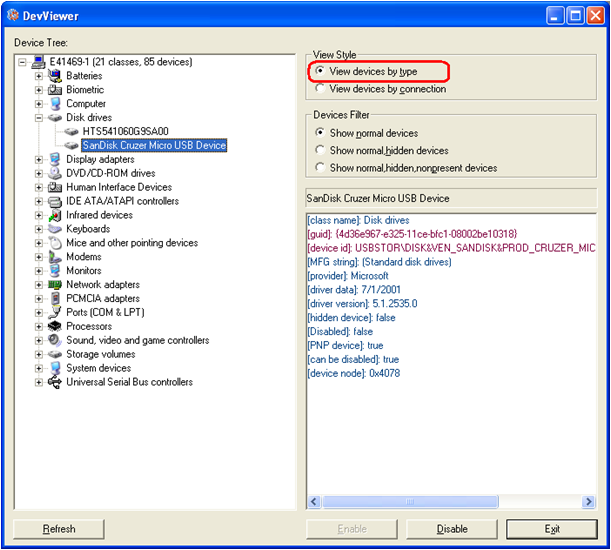Click the Mice and pointing devices icon
The image size is (611, 550).
(x=55, y=243)
